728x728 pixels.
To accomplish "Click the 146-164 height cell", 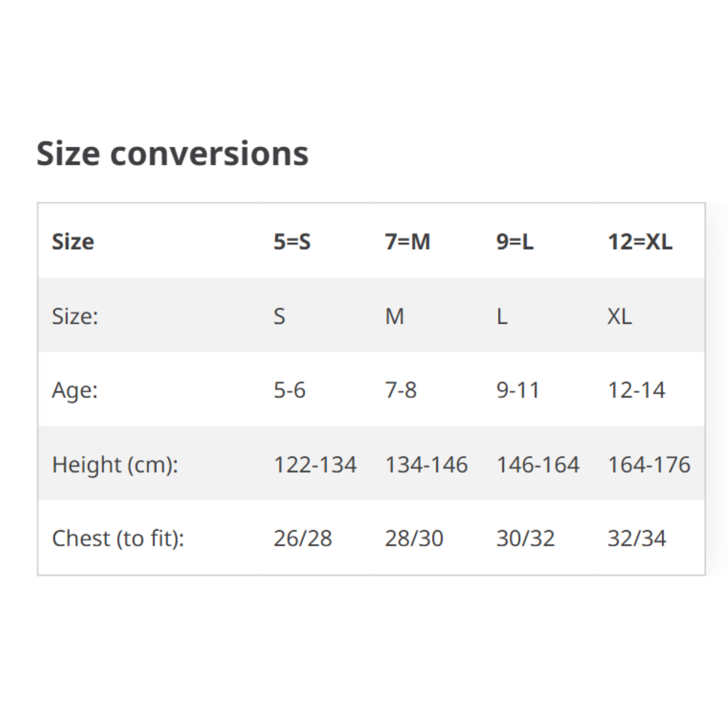I will 538,465.
